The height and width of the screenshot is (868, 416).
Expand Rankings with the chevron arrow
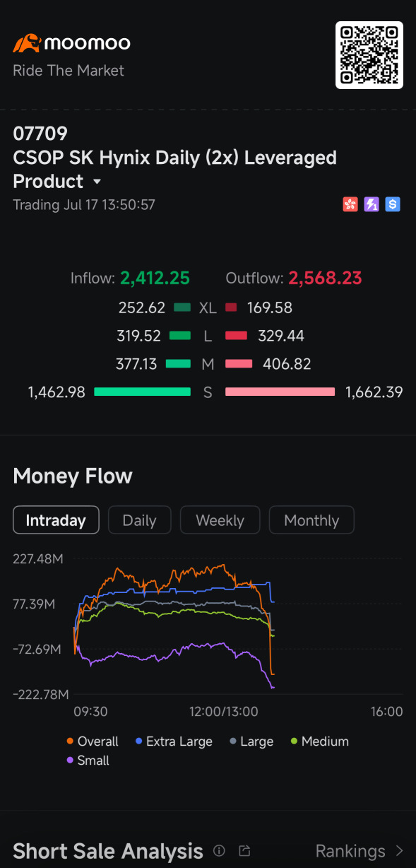[399, 850]
